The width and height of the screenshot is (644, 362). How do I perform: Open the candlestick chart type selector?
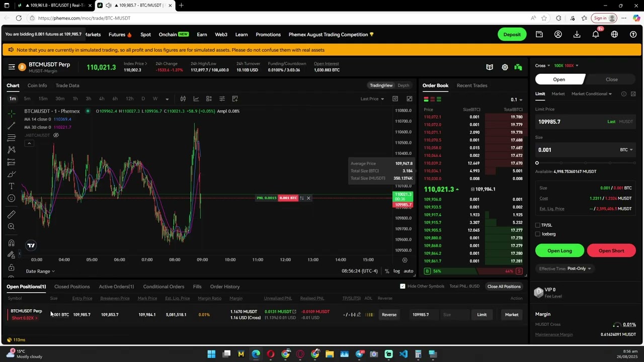coord(183,99)
